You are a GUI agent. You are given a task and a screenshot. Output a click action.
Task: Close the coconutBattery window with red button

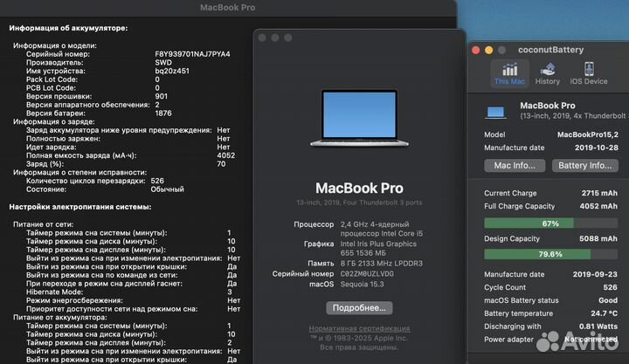[x=476, y=50]
